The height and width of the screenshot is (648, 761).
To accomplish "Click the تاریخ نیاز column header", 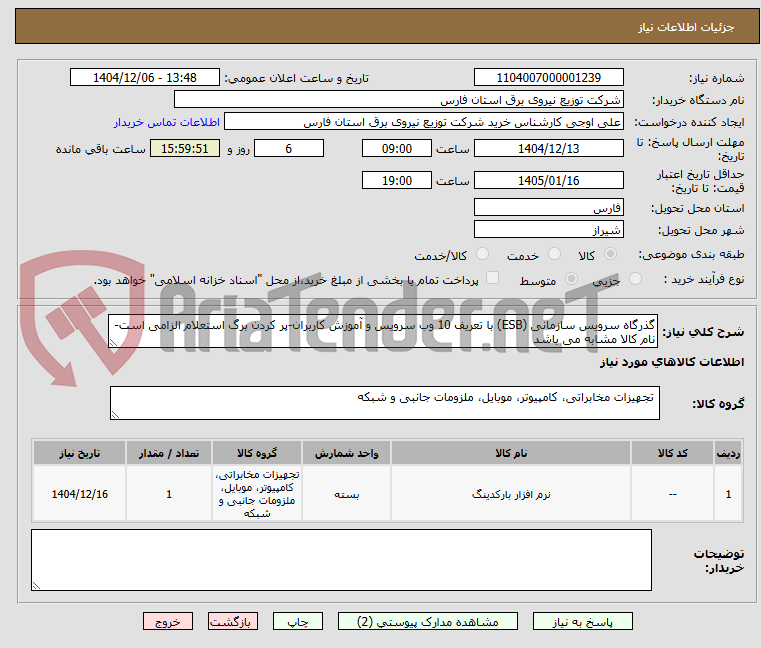I will [x=80, y=453].
